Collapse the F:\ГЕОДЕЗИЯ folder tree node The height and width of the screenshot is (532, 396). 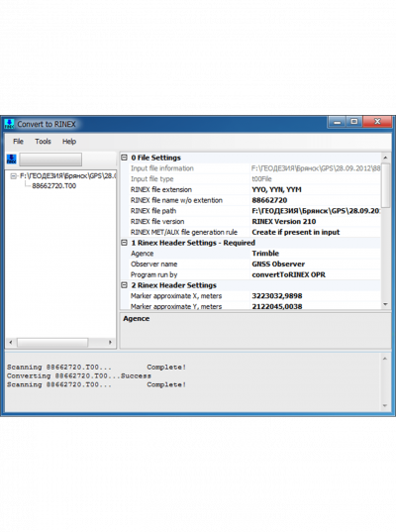pyautogui.click(x=13, y=176)
